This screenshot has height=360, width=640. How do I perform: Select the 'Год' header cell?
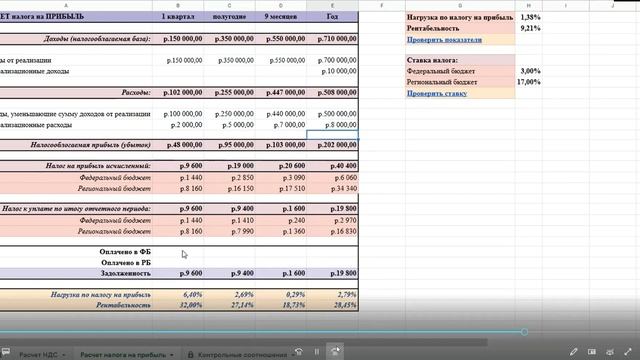click(x=332, y=17)
